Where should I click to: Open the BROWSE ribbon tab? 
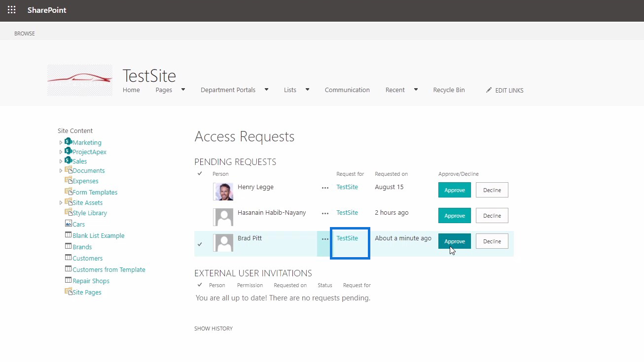pos(25,33)
